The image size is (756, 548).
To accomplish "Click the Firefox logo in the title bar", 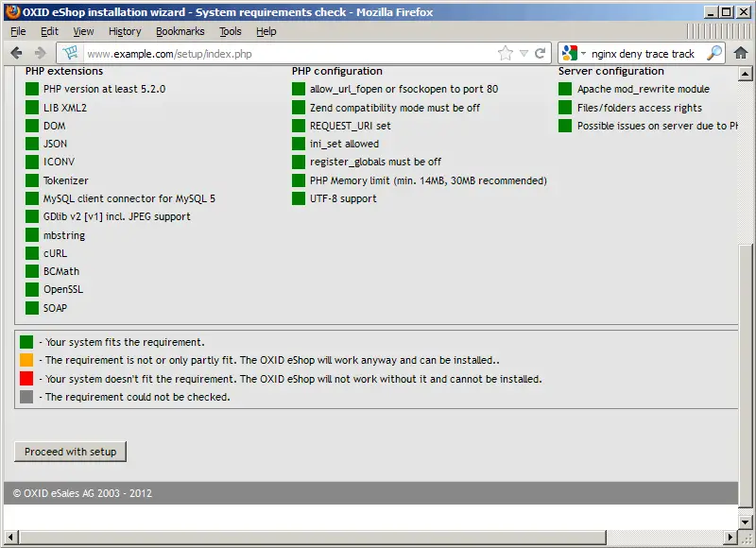I will click(13, 11).
